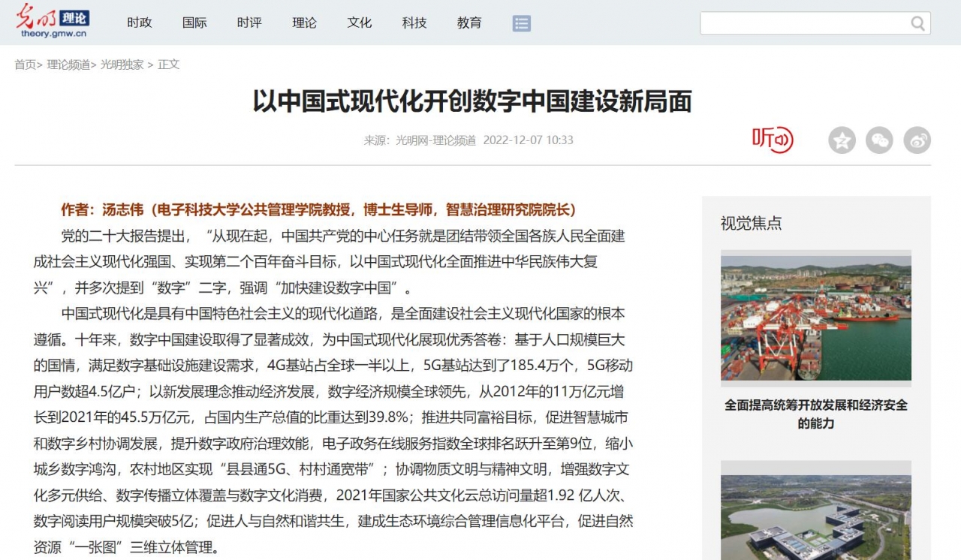The height and width of the screenshot is (560, 961).
Task: Switch to the 科技 channel
Action: point(414,23)
